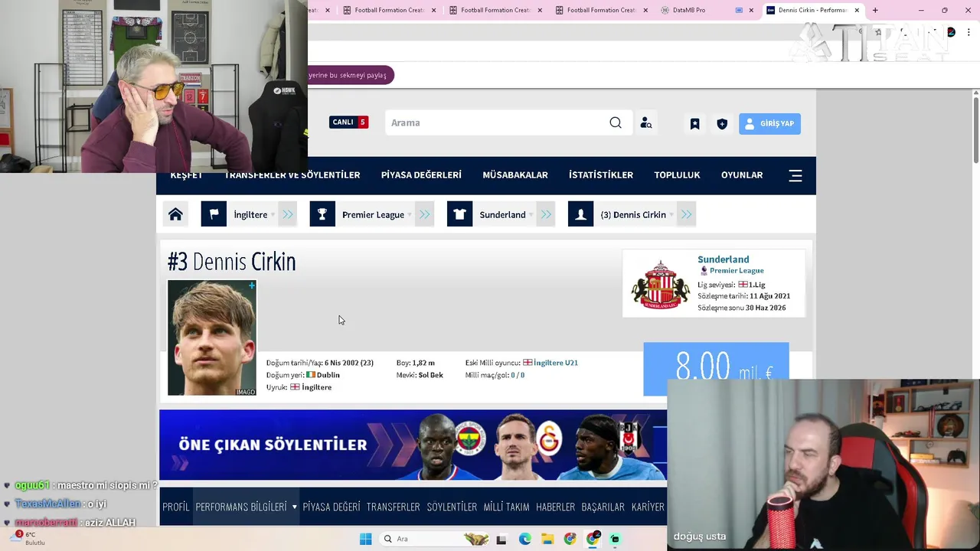Click the double arrow after Dennis Cirkin

pyautogui.click(x=687, y=214)
